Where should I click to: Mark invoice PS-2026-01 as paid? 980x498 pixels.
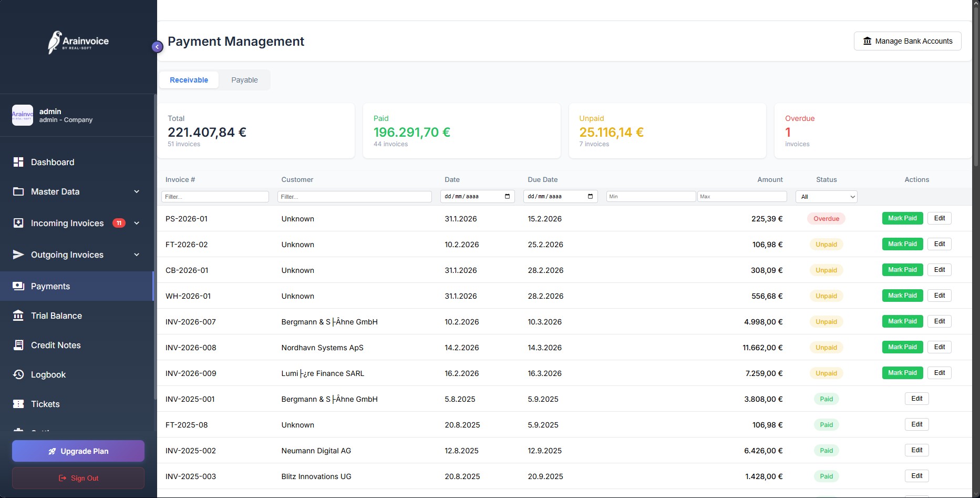(902, 218)
